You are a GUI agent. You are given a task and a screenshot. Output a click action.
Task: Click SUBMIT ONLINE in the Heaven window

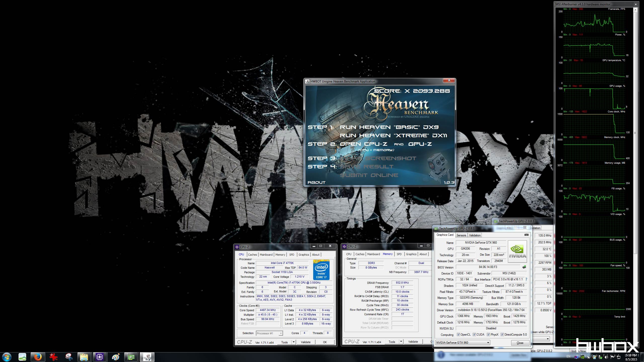[x=369, y=175]
